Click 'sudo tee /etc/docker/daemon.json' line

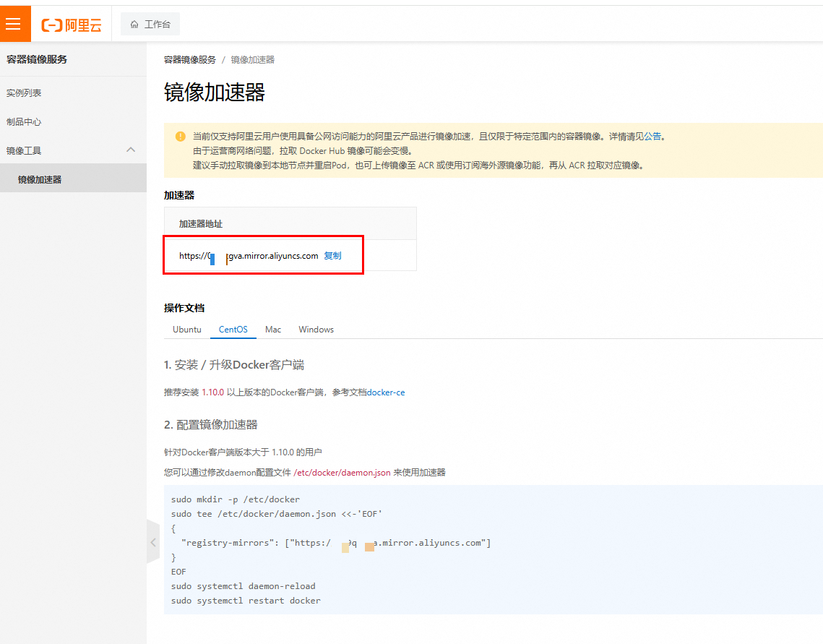point(277,514)
